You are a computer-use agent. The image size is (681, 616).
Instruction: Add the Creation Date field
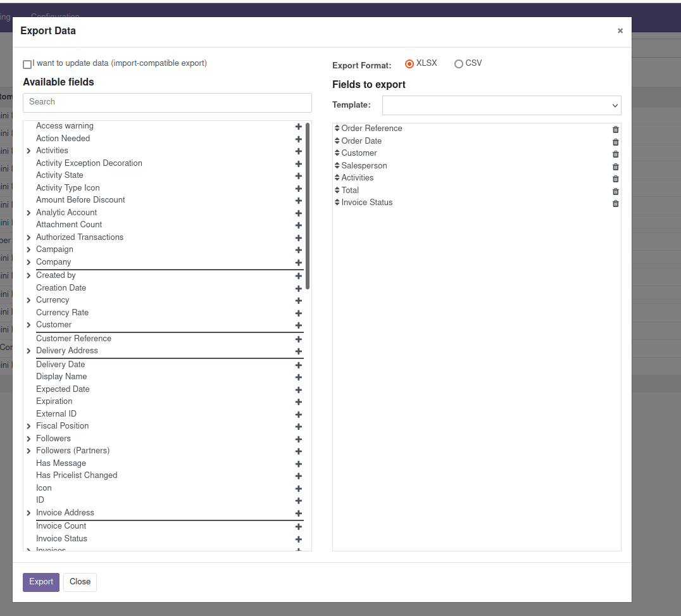(298, 289)
